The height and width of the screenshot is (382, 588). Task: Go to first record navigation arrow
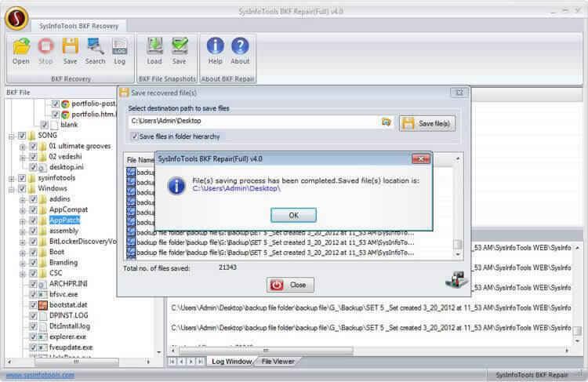coord(172,362)
